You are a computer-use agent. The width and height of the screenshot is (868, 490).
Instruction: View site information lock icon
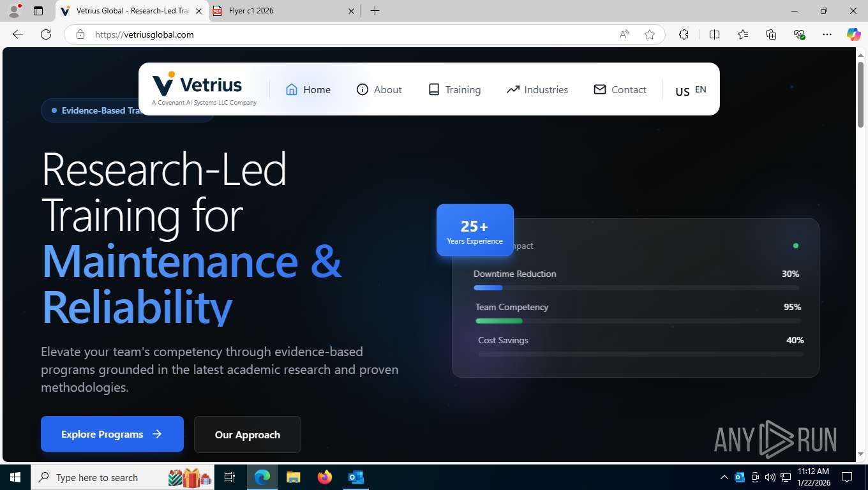tap(80, 34)
